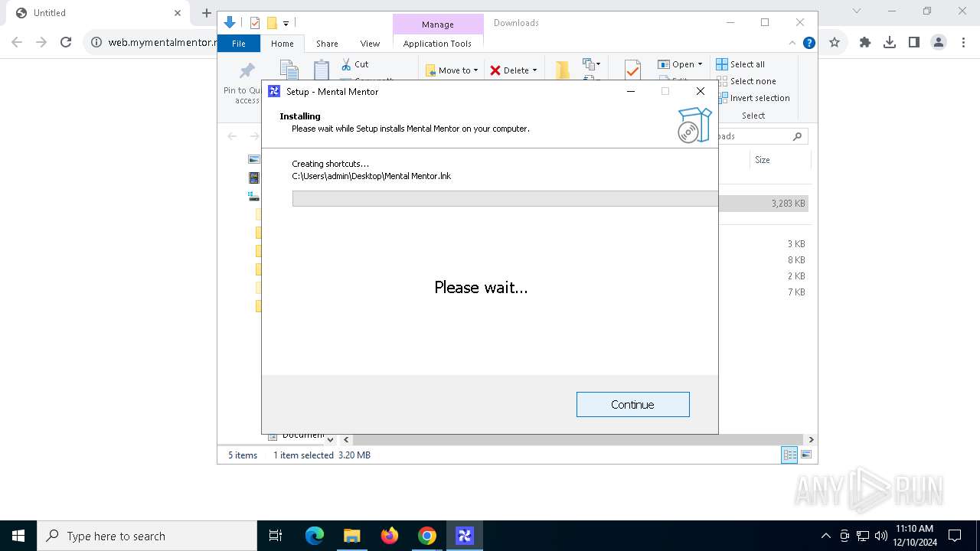Switch to the Home ribbon tab

coord(282,44)
